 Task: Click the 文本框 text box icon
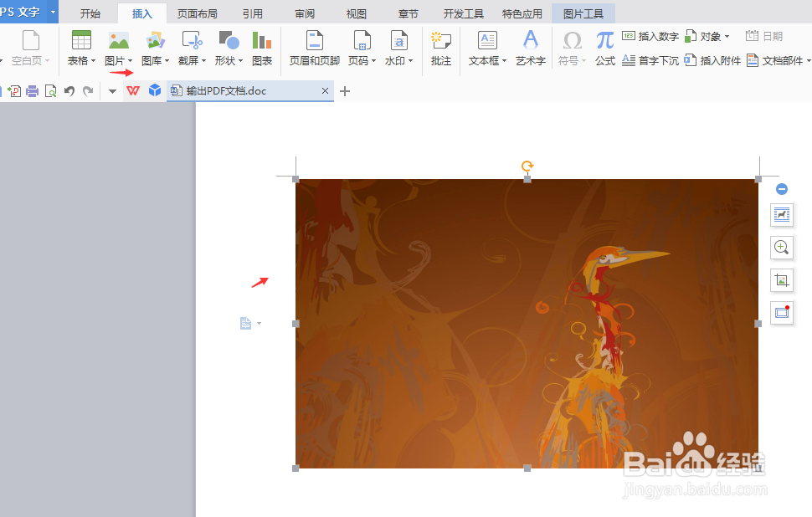[x=487, y=40]
